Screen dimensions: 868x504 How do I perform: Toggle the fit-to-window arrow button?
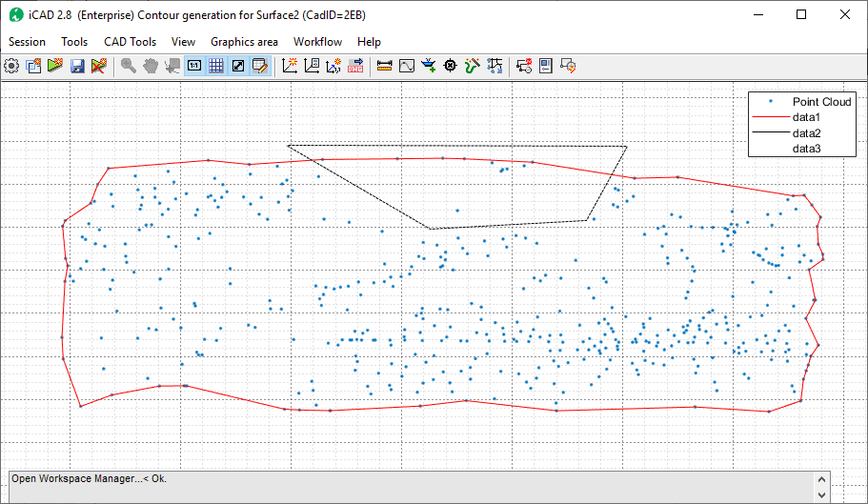pos(238,66)
